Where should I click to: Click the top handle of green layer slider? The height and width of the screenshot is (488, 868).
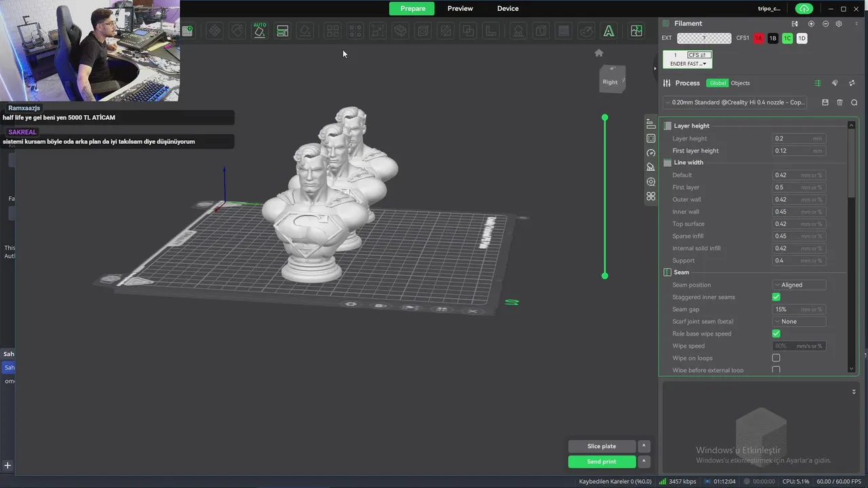tap(605, 118)
